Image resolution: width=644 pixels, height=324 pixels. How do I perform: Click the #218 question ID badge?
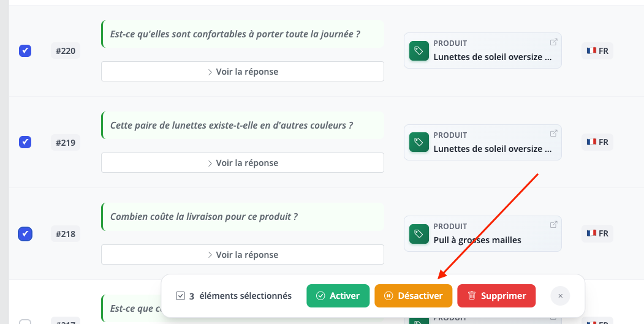click(66, 233)
